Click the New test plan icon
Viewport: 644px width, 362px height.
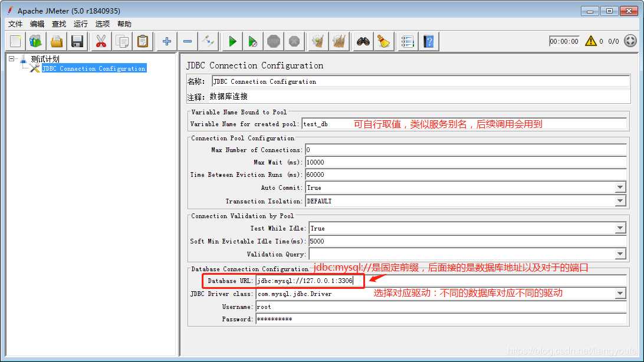tap(15, 41)
